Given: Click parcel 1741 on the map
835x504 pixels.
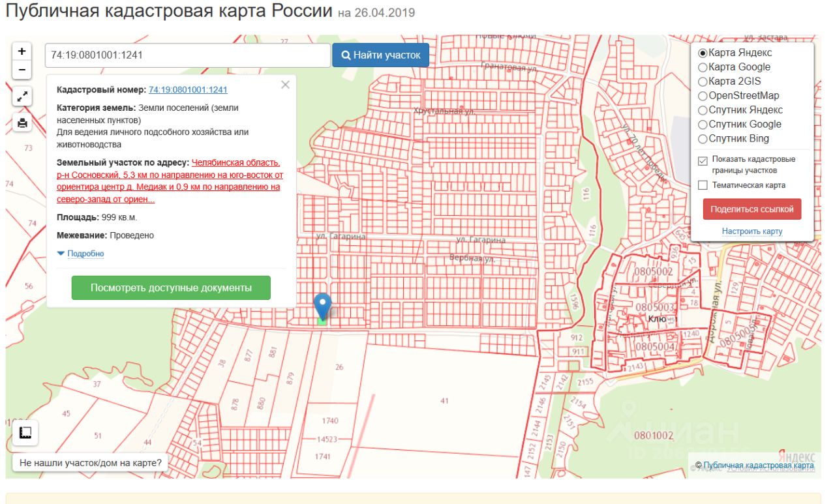Looking at the screenshot, I should [x=323, y=456].
